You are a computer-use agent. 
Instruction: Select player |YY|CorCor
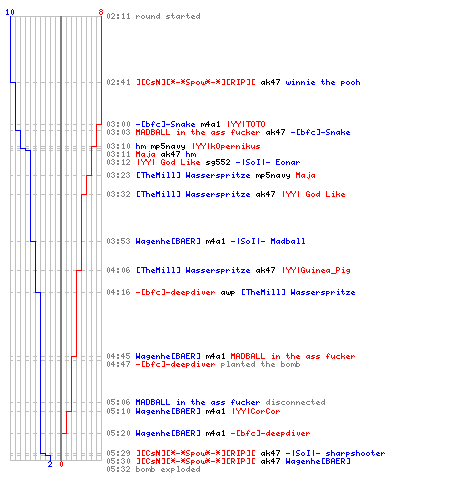pos(256,411)
